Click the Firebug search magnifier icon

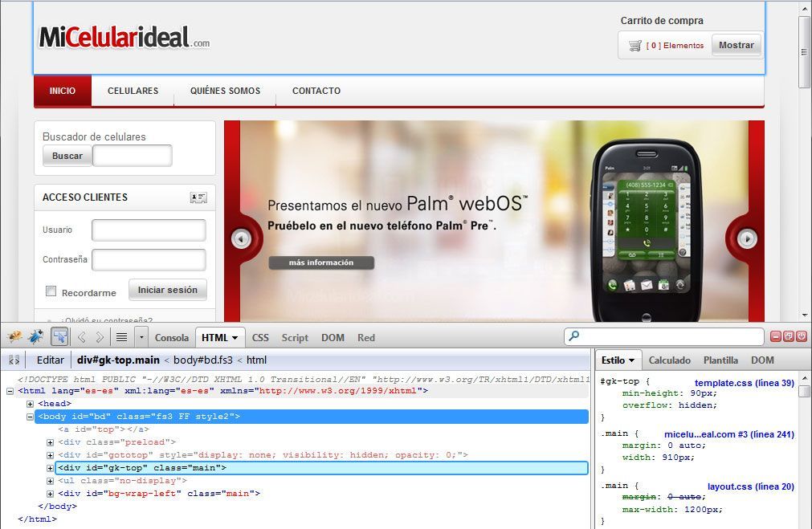[573, 336]
